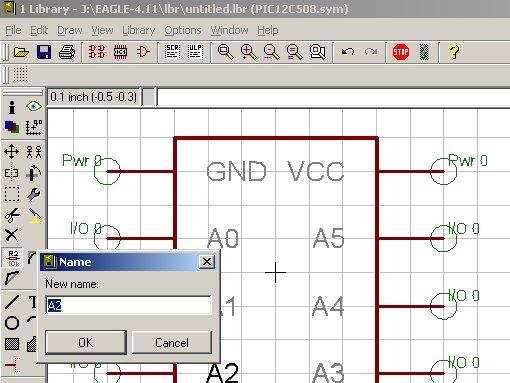Select the Cut scissors tool
This screenshot has height=383, width=510.
12,215
